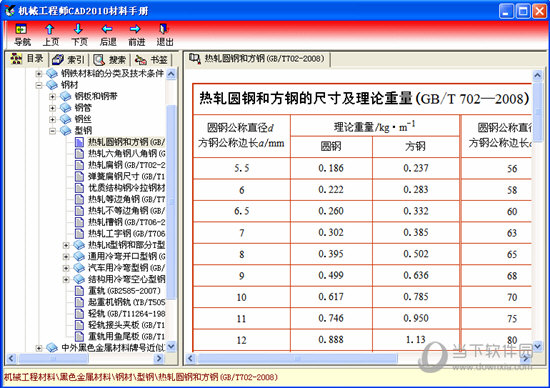
Task: Click the content pane horizontal scrollbar thumb
Action: [x=297, y=359]
